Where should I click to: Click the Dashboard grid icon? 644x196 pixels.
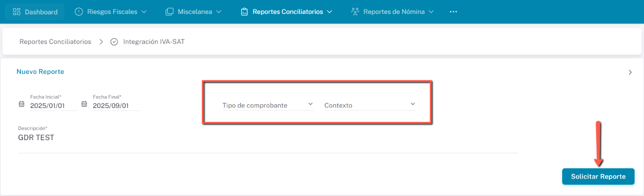[x=17, y=12]
